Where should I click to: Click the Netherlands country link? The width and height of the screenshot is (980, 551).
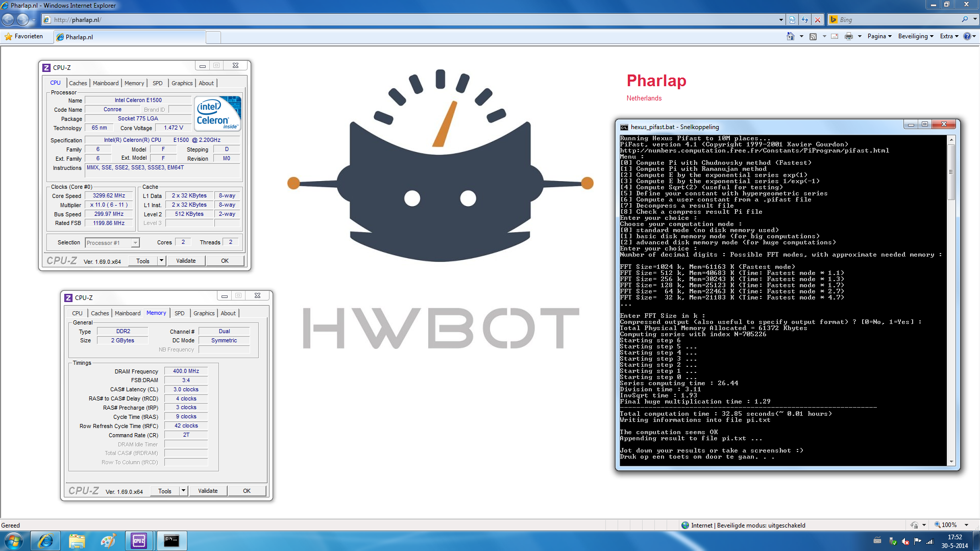(644, 98)
